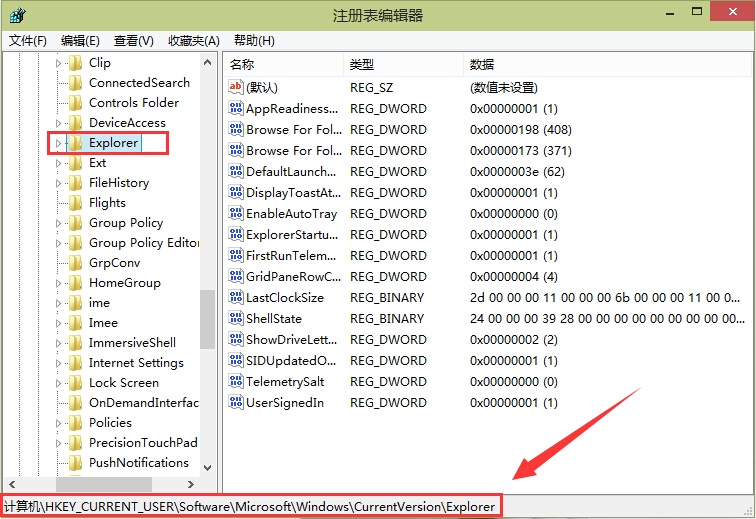Image resolution: width=756 pixels, height=519 pixels.
Task: Click the Explorer folder icon in tree
Action: click(x=76, y=143)
